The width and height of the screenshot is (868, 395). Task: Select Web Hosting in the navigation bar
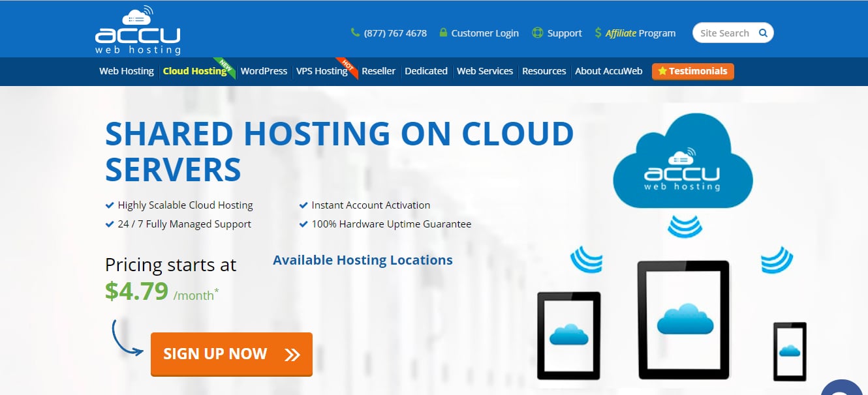coord(127,71)
